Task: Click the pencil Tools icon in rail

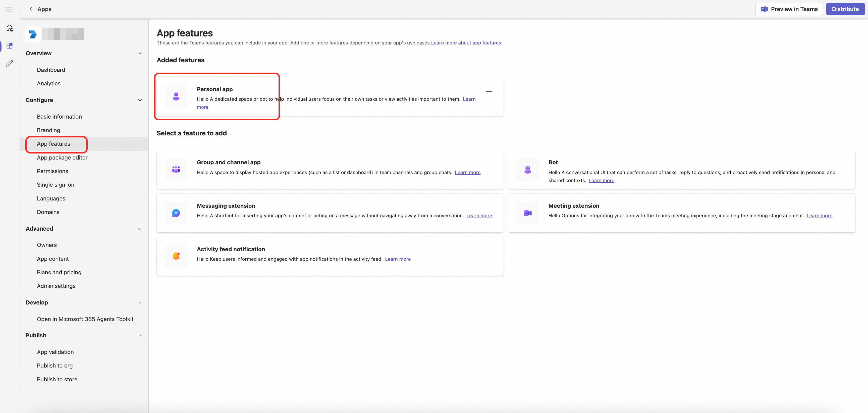Action: [10, 63]
